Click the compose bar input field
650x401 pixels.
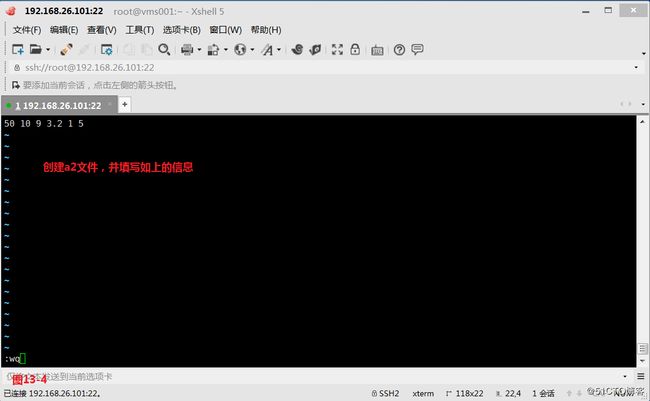pos(311,377)
